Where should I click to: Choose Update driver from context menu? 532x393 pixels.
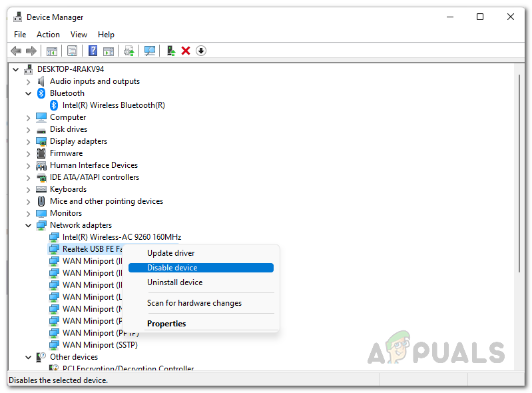201,253
